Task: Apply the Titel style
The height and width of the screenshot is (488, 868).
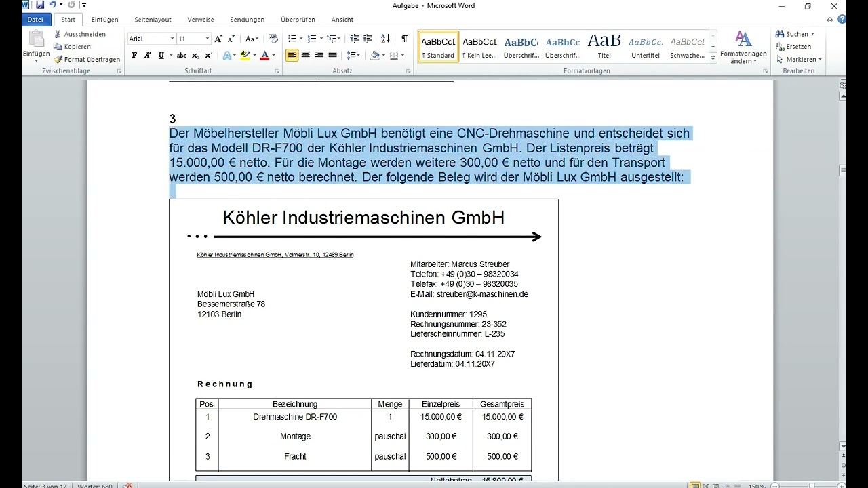Action: (x=604, y=47)
